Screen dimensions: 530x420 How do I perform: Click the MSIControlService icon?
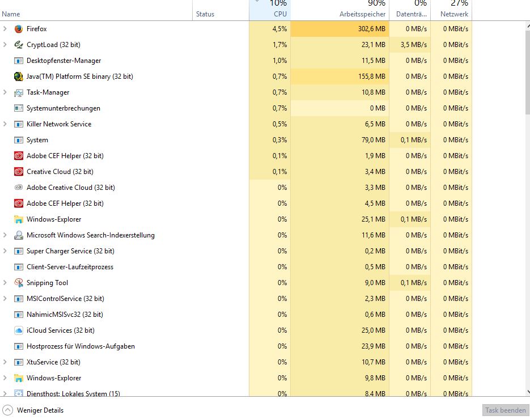click(x=19, y=299)
